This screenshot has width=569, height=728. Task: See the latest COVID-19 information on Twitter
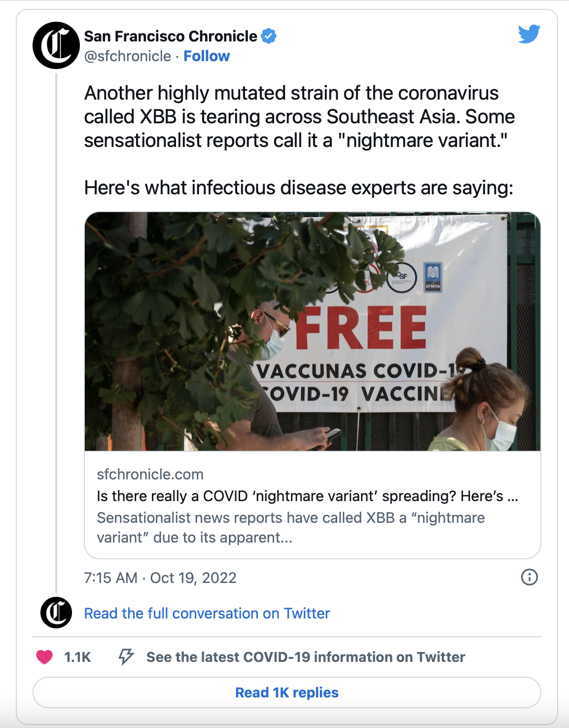click(x=305, y=657)
